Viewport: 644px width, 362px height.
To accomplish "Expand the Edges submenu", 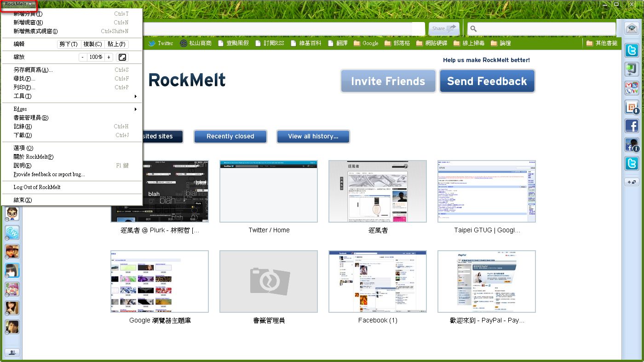I will tap(71, 109).
